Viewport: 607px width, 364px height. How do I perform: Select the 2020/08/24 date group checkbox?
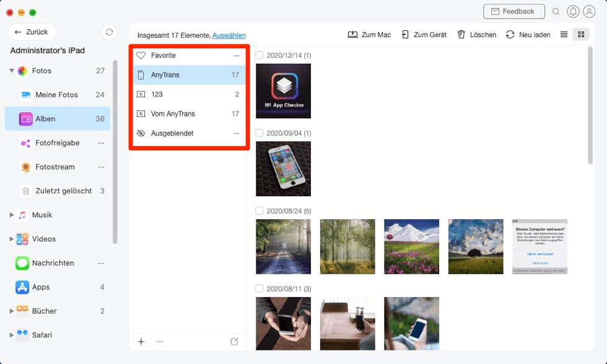click(x=260, y=210)
